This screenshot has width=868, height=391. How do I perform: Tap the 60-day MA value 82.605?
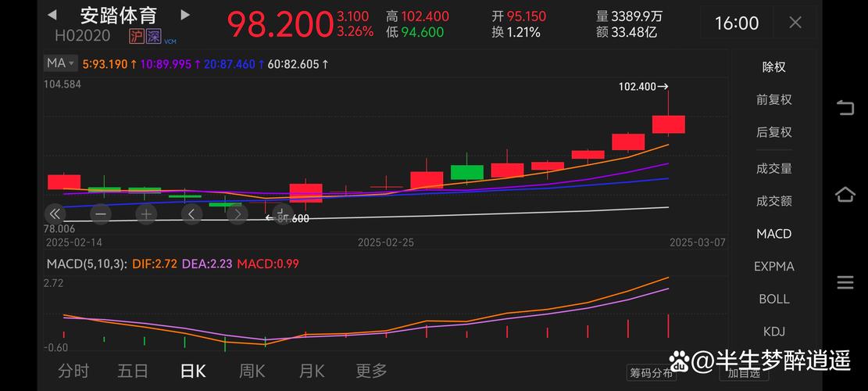coord(298,64)
